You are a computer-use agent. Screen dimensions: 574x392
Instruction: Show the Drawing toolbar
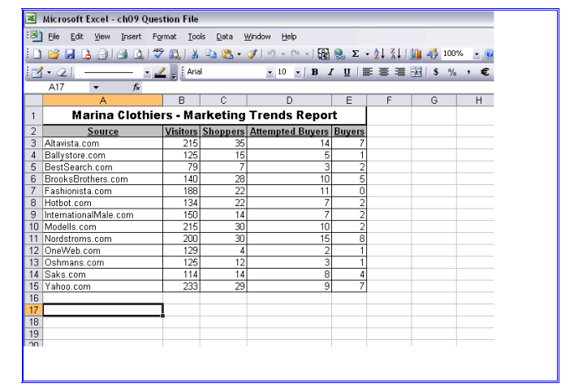click(433, 54)
